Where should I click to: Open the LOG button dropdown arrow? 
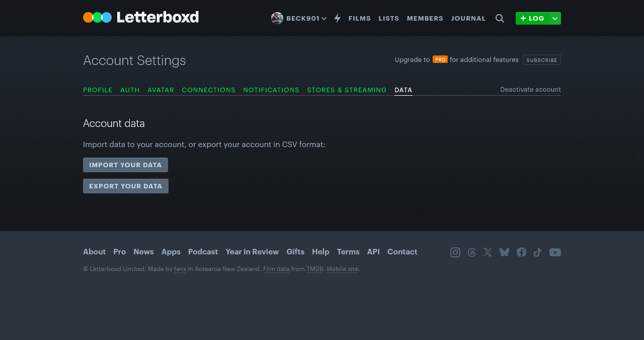point(554,18)
